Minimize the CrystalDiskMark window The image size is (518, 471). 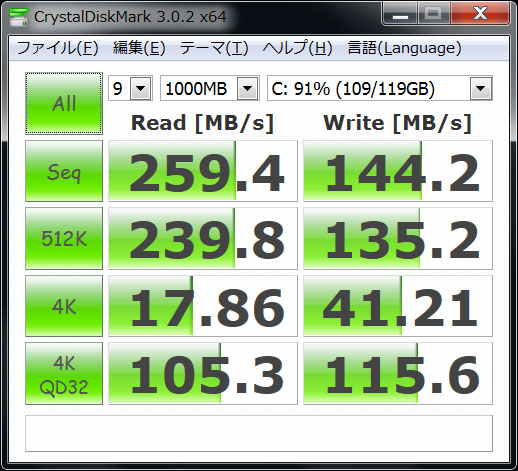(400, 14)
